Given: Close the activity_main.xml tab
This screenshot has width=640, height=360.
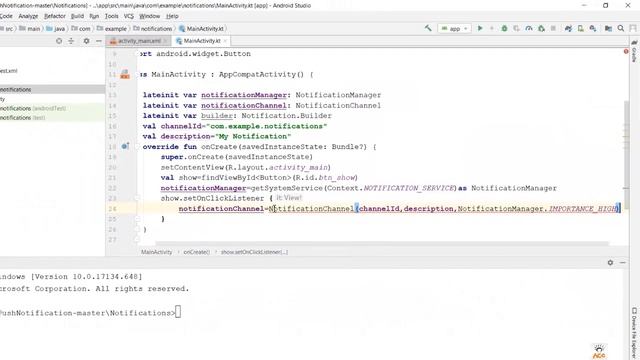Looking at the screenshot, I should click(x=165, y=41).
